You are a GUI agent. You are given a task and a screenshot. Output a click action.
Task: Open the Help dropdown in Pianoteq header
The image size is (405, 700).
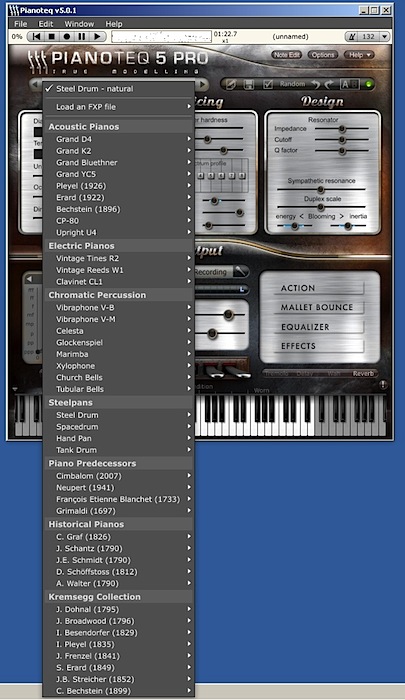tap(359, 55)
